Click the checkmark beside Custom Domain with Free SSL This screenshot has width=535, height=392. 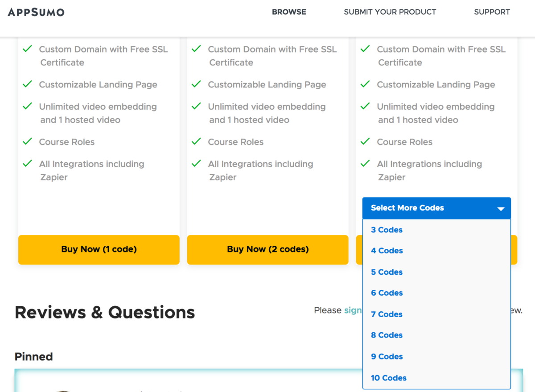click(x=27, y=49)
